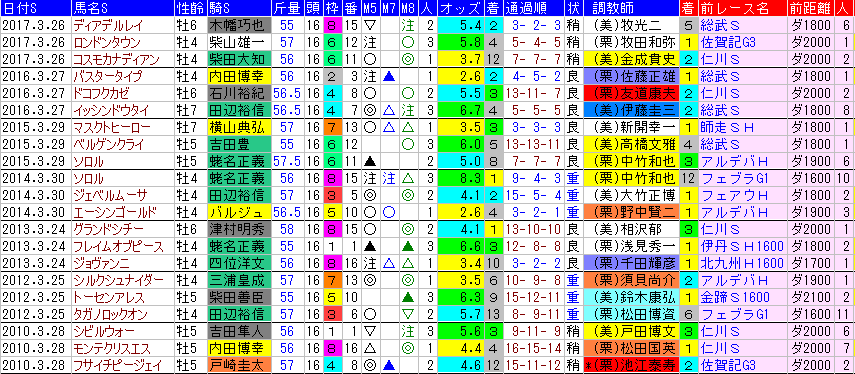Viewport: 855px width, 374px height.
Task: Click horse name シルクシュナイダー
Action: click(x=118, y=281)
